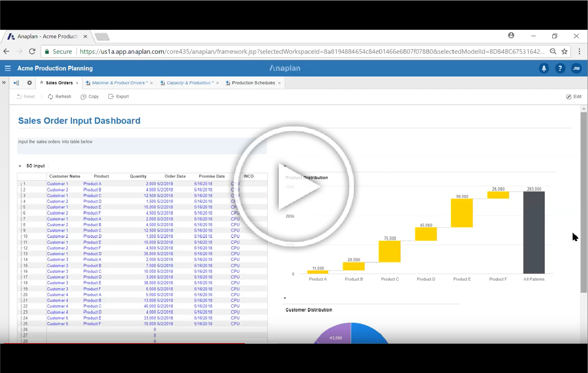Reload the page in Chrome

click(x=32, y=51)
